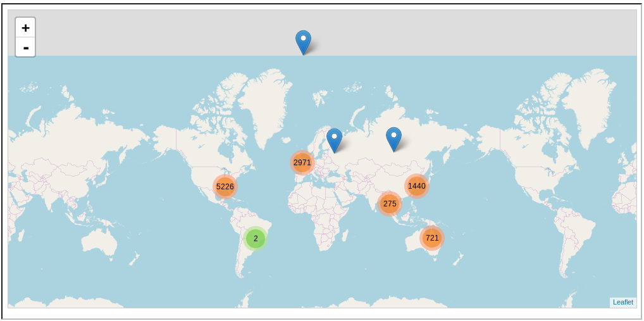Open the 1440 cluster in East Asia
644x321 pixels.
[x=416, y=186]
